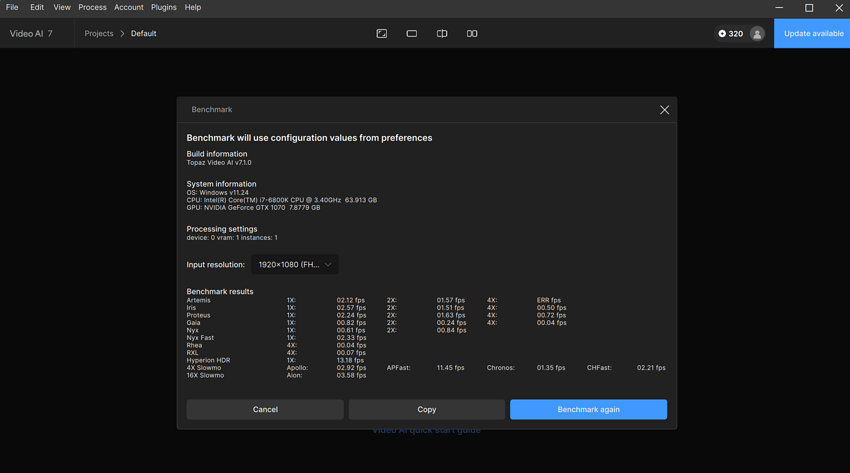Switch to split view layout icon
Image resolution: width=850 pixels, height=473 pixels.
pyautogui.click(x=442, y=34)
